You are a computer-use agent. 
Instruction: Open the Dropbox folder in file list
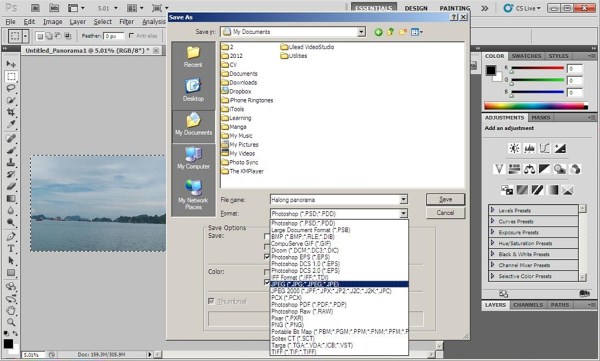(x=236, y=91)
